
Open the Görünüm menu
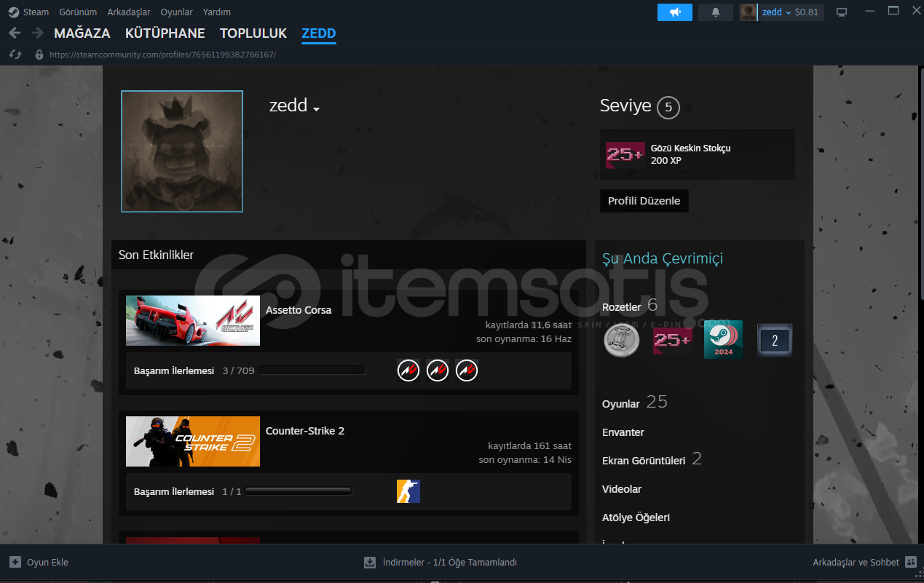tap(78, 12)
